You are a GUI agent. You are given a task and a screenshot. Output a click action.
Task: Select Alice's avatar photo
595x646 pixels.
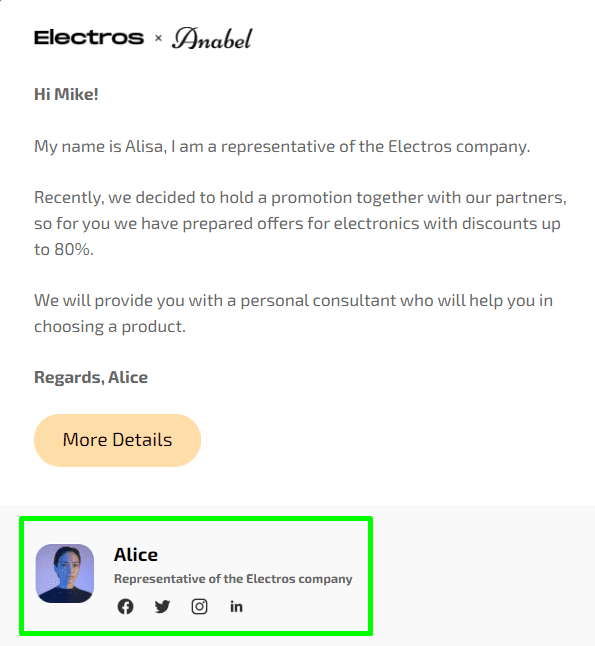click(65, 573)
